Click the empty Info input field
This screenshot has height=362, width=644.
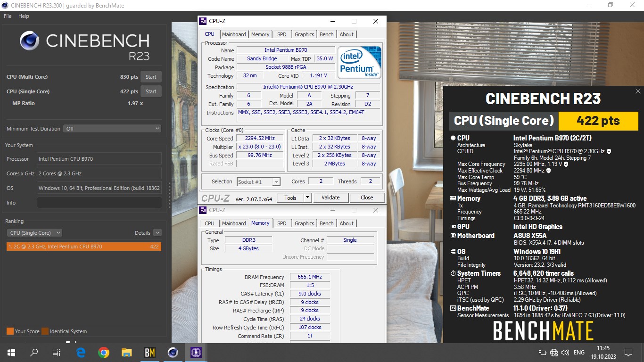click(99, 203)
